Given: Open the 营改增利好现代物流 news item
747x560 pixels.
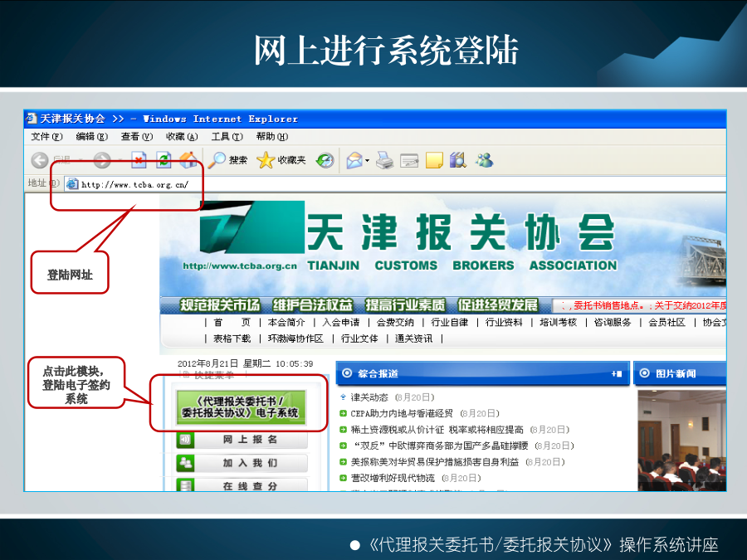Looking at the screenshot, I should [393, 478].
